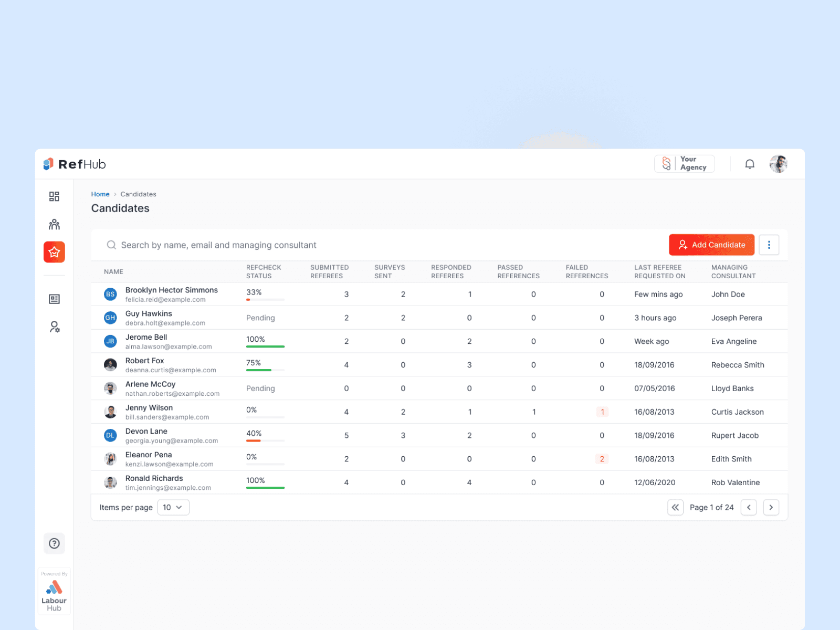Viewport: 840px width, 630px height.
Task: Click the Candidates breadcrumb item
Action: pyautogui.click(x=139, y=194)
